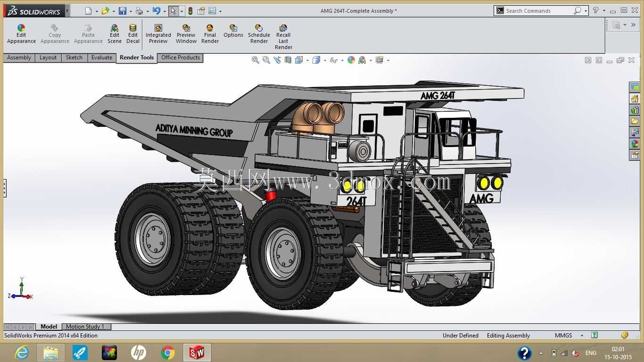This screenshot has width=644, height=362.
Task: Open the render Options
Action: (233, 31)
